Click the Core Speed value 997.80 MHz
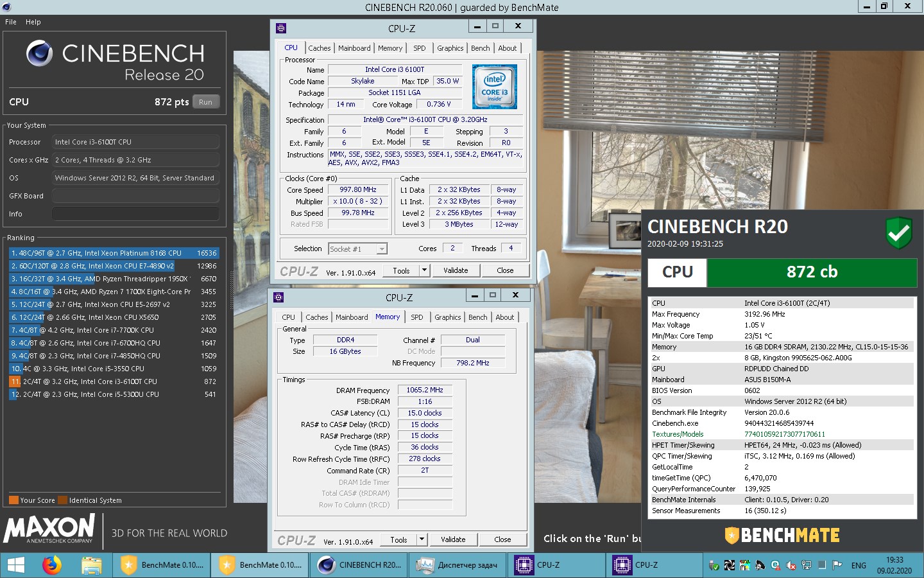Image resolution: width=924 pixels, height=578 pixels. (x=358, y=189)
